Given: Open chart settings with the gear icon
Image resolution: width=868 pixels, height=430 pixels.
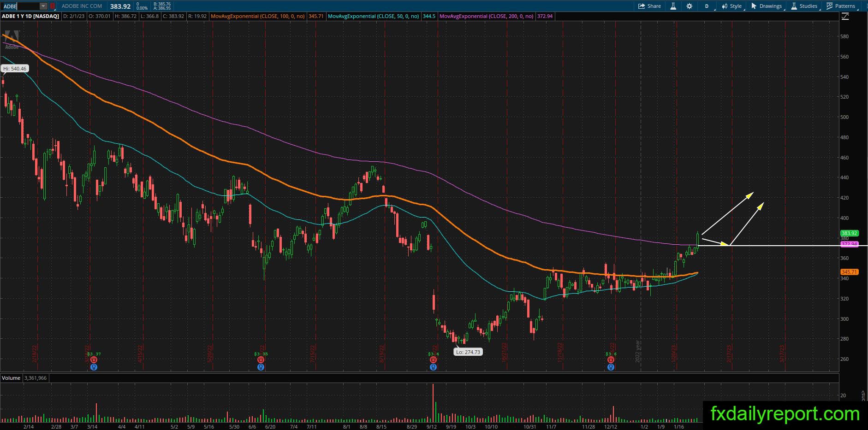Looking at the screenshot, I should click(690, 6).
